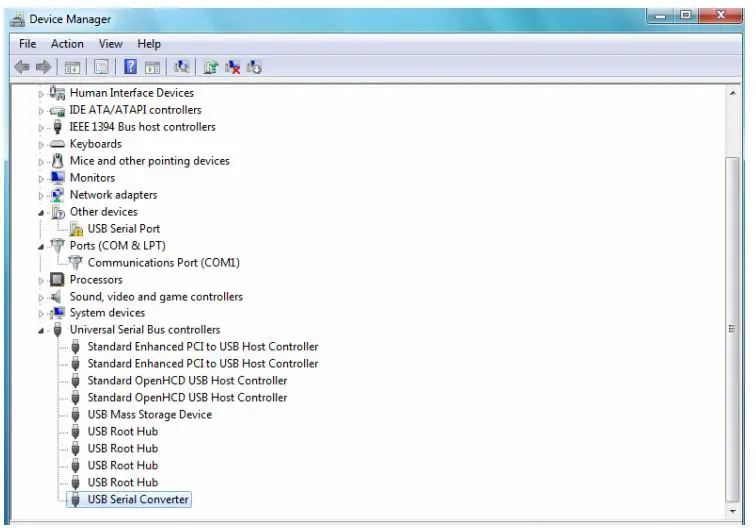Select the USB Serial Port entry

(x=123, y=229)
